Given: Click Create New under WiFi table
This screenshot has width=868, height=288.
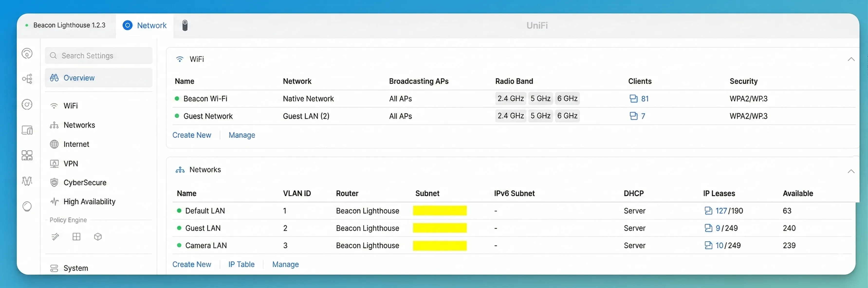Looking at the screenshot, I should point(192,135).
